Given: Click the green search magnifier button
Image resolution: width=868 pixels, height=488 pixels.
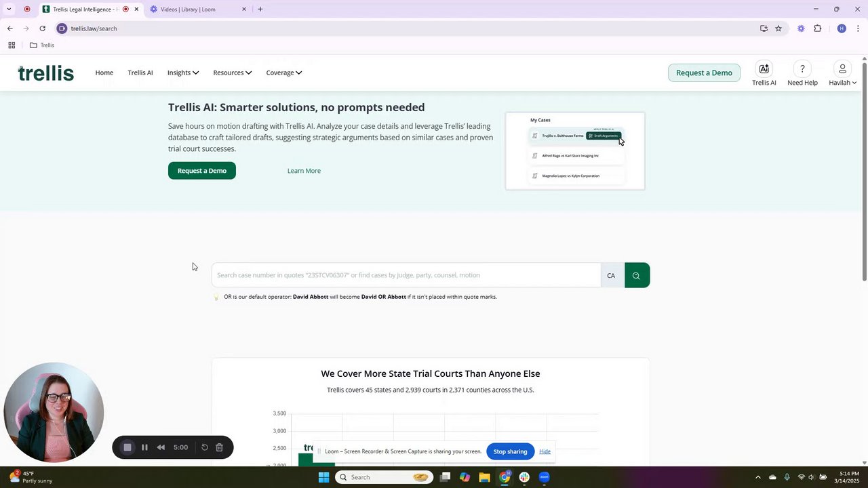Looking at the screenshot, I should tap(637, 275).
